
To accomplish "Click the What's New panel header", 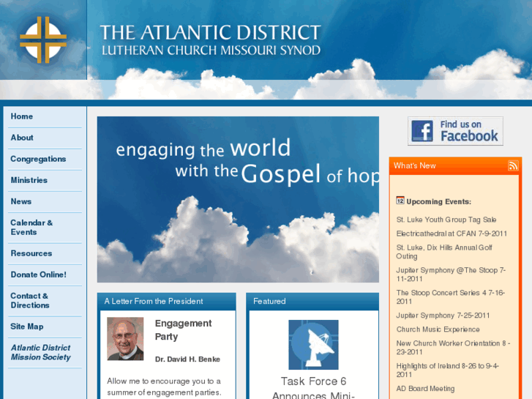I will point(454,165).
